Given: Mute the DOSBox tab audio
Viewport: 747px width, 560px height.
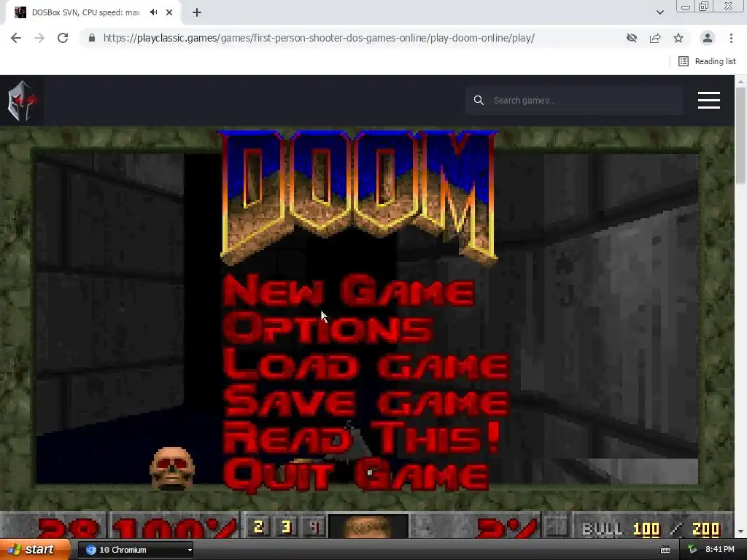Looking at the screenshot, I should (153, 12).
